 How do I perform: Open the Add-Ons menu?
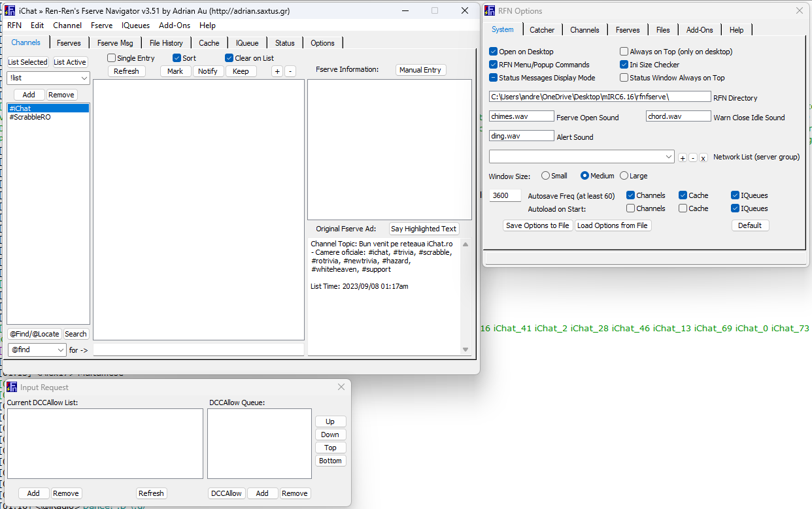(x=175, y=25)
